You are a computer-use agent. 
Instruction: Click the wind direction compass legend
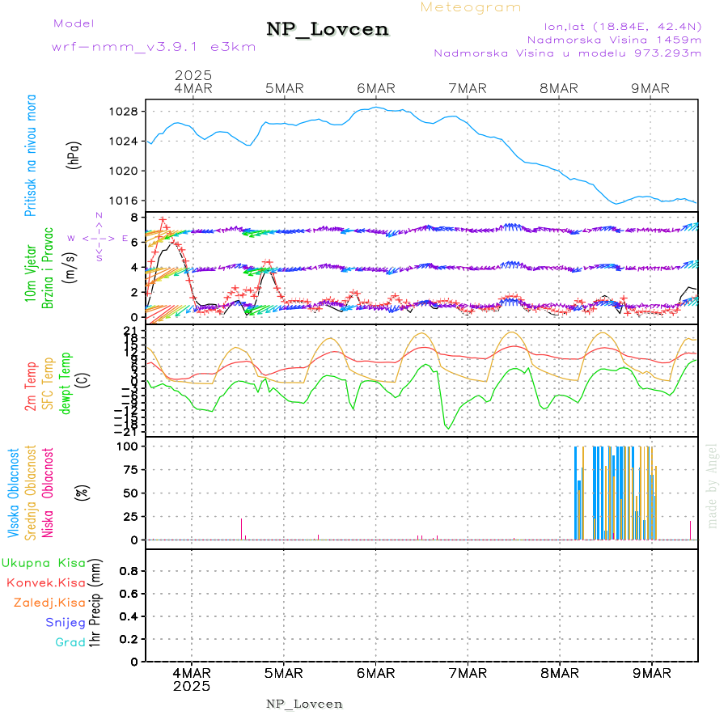[99, 237]
